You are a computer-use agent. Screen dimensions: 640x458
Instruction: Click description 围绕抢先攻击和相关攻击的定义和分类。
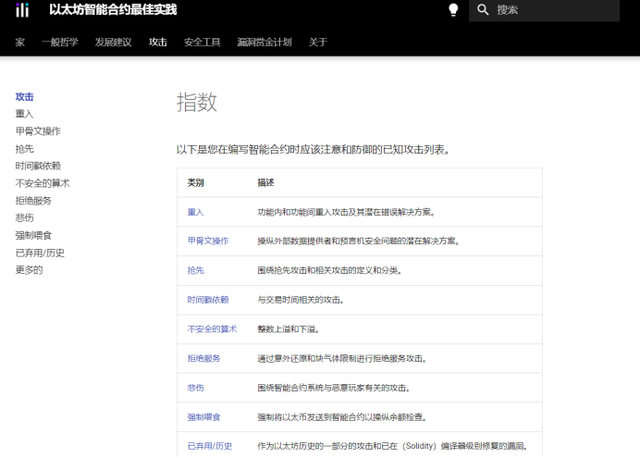point(329,271)
